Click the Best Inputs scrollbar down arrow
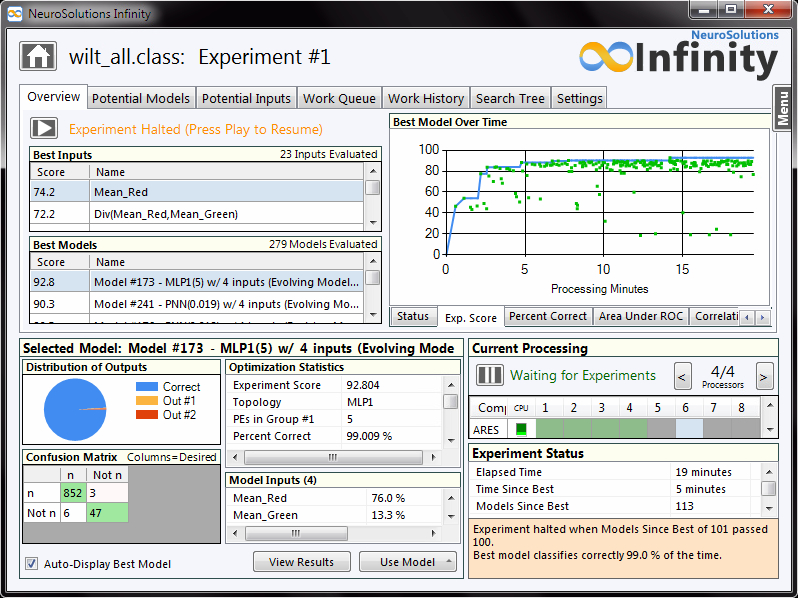Screen dimensions: 798x598 [x=373, y=222]
